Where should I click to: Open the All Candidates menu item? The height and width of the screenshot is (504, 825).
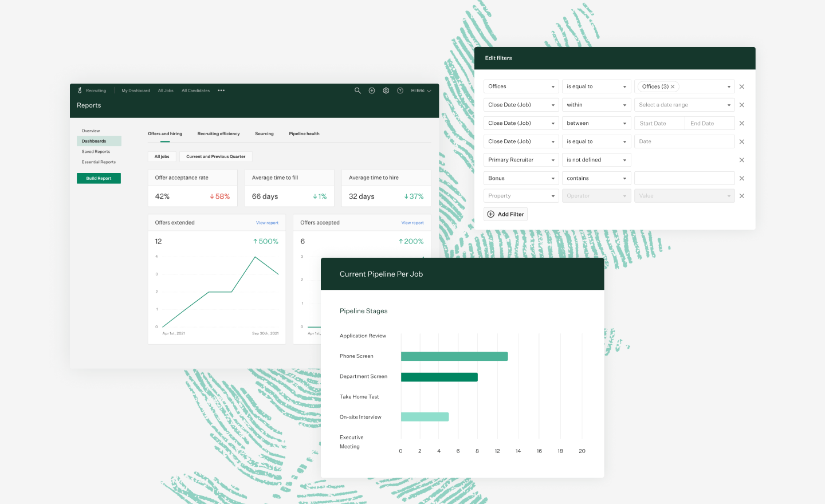(195, 90)
